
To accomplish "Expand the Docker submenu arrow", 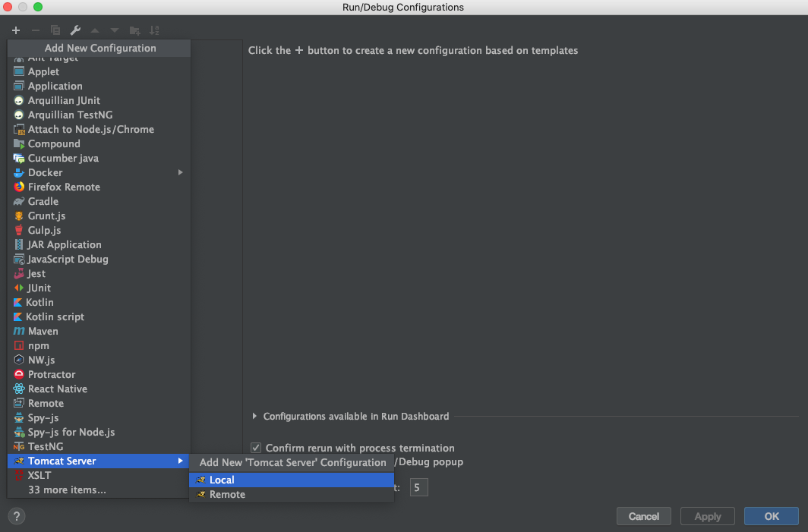I will tap(181, 172).
